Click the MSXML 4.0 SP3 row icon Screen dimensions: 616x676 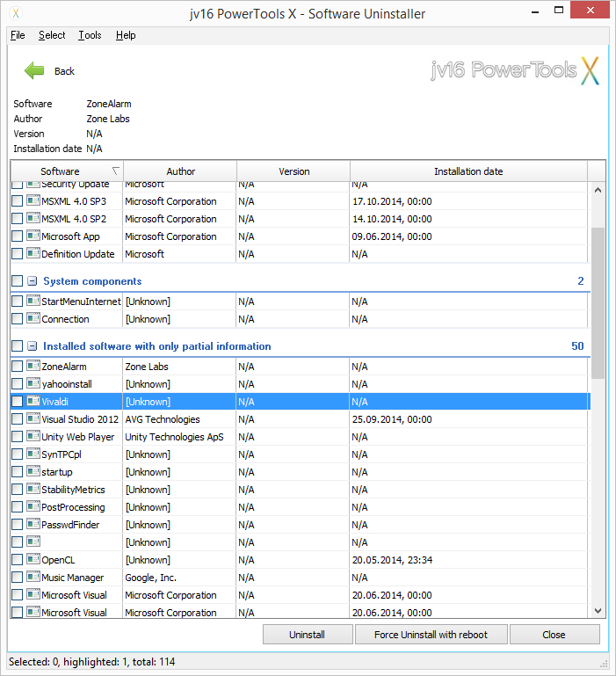pos(33,201)
